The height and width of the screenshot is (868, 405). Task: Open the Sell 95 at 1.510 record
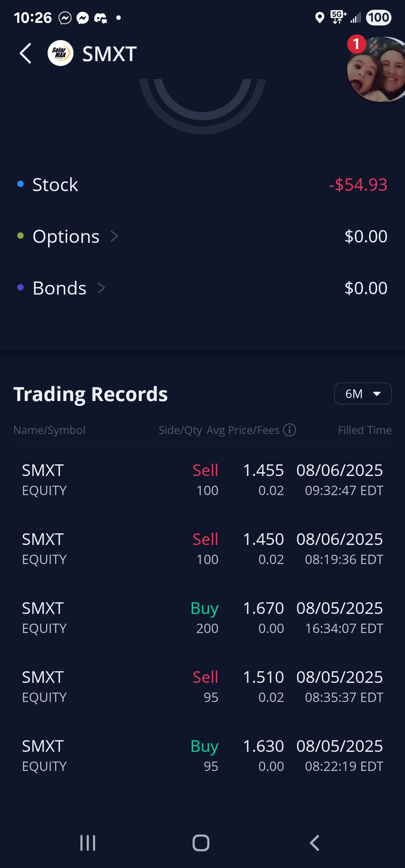click(202, 687)
